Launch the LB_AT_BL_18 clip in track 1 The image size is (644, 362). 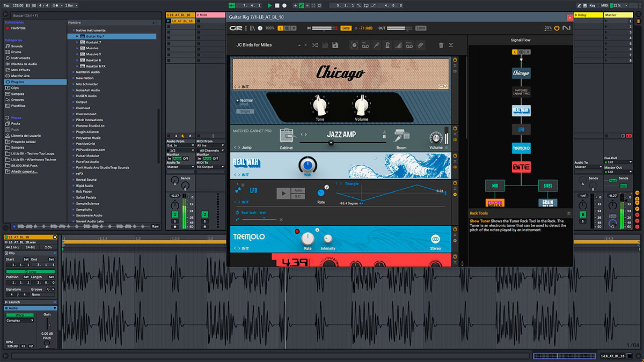tap(169, 21)
